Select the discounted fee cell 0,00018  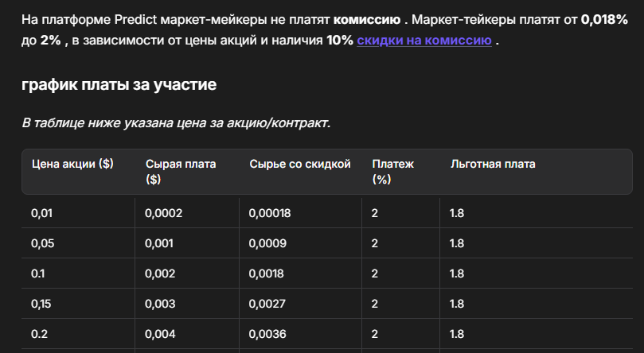coord(270,213)
